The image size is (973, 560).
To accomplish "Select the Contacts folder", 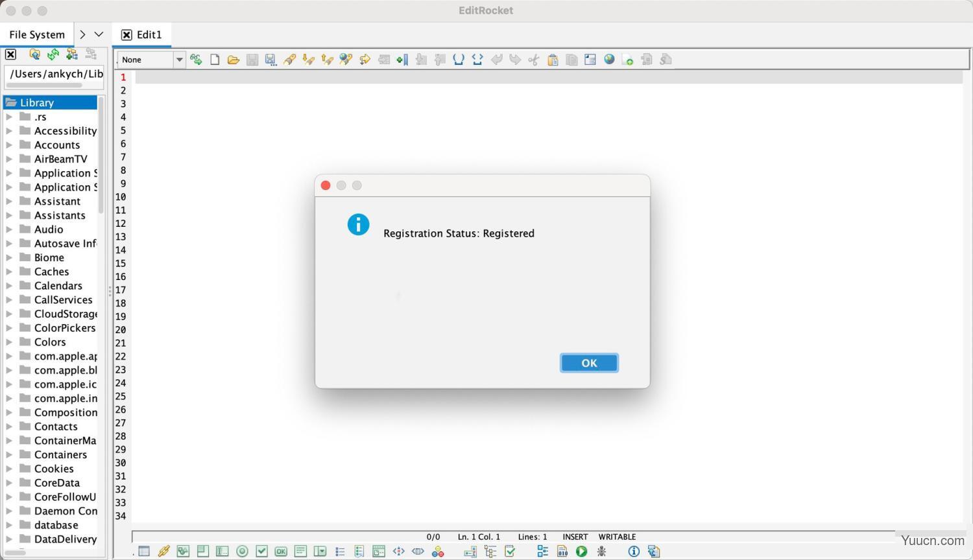I will (x=56, y=426).
